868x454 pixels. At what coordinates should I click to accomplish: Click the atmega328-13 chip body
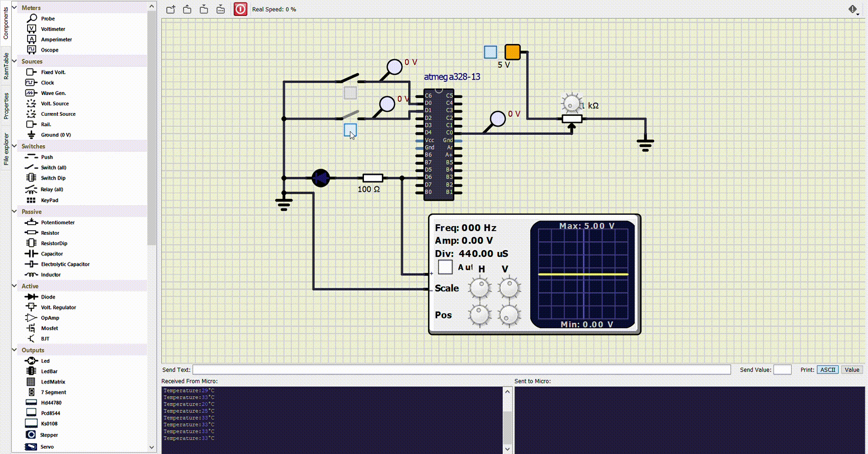click(439, 144)
